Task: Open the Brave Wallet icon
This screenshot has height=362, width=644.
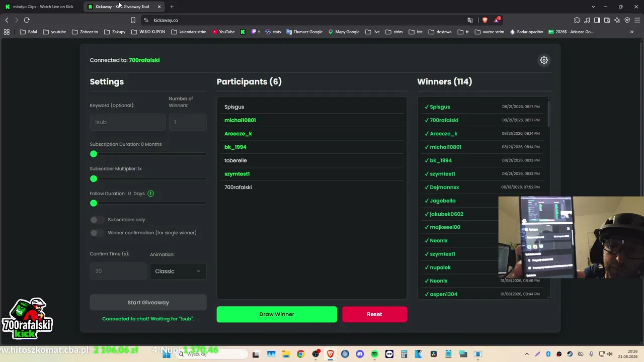Action: (x=607, y=20)
